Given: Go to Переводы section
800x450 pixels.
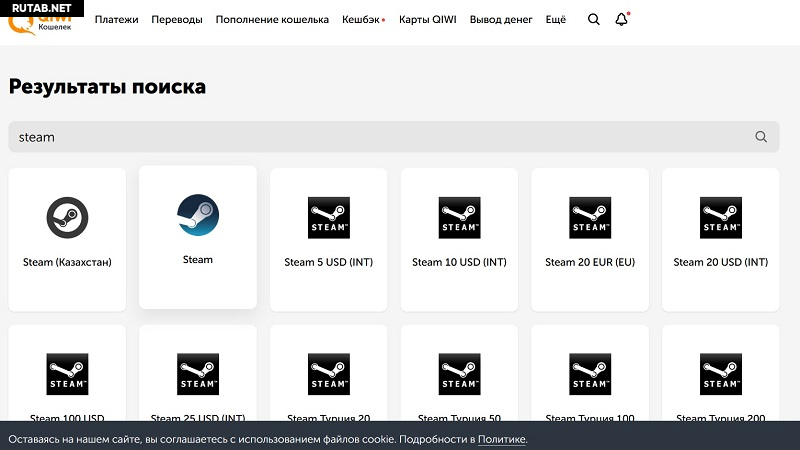Looking at the screenshot, I should pos(176,20).
